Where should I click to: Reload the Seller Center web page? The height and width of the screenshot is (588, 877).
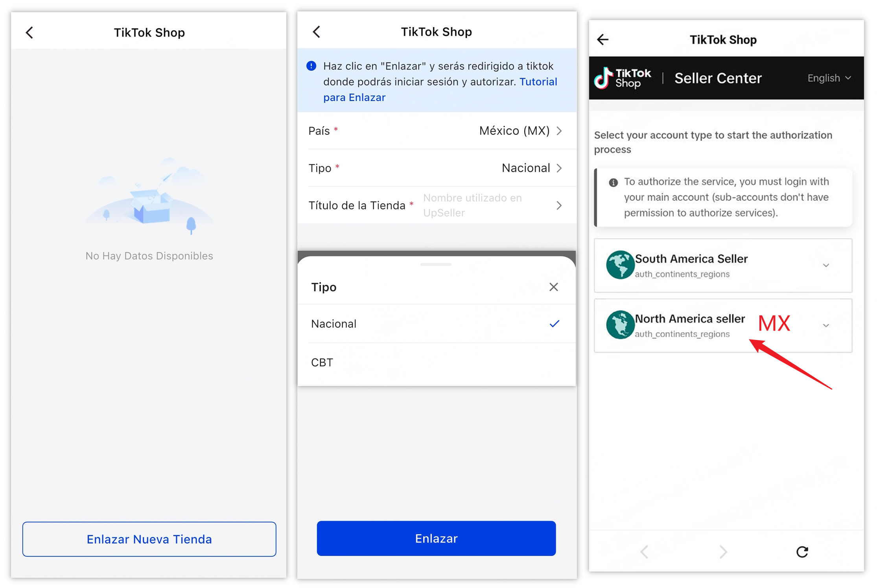tap(802, 552)
